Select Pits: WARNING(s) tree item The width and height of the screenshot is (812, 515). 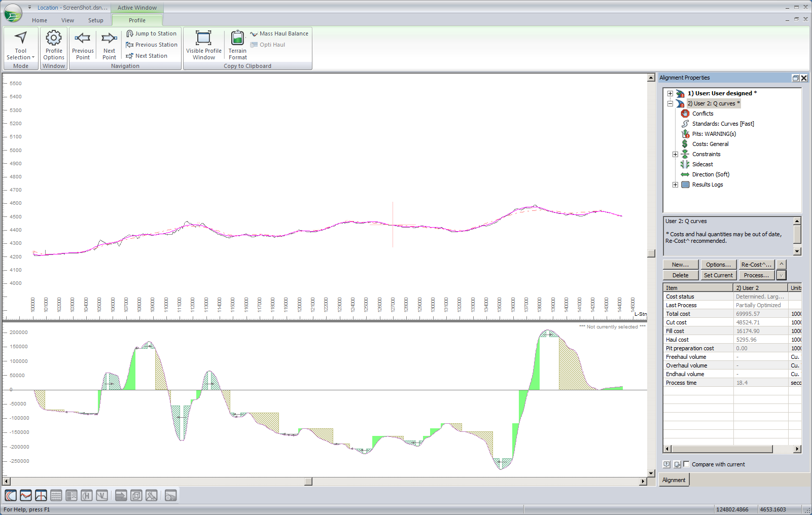[714, 134]
